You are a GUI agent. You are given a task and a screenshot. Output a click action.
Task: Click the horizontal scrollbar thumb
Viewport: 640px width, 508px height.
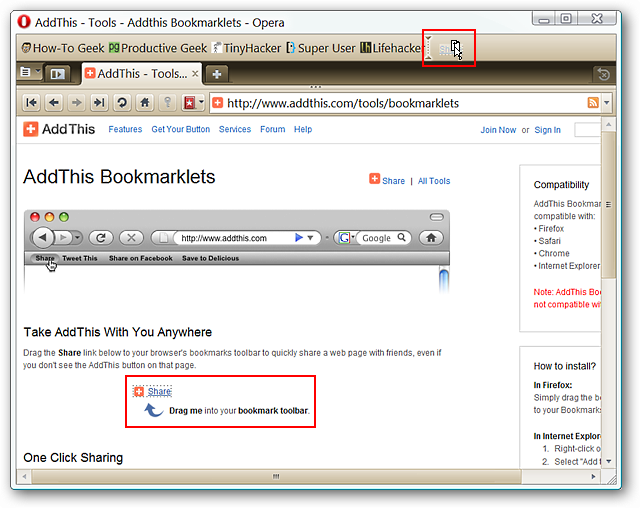point(276,476)
